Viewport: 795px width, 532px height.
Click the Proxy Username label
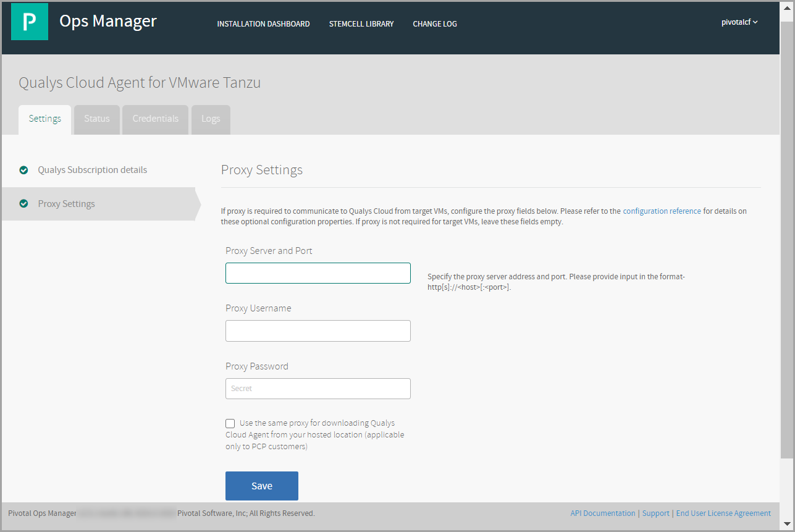click(x=258, y=308)
